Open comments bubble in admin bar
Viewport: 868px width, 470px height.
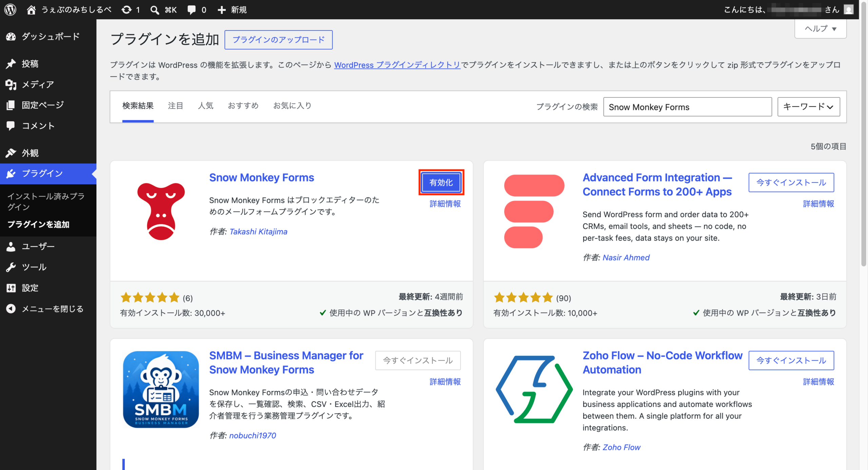click(192, 10)
